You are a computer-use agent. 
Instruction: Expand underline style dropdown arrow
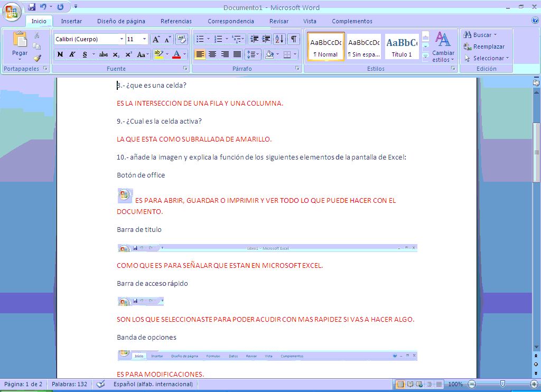[94, 54]
